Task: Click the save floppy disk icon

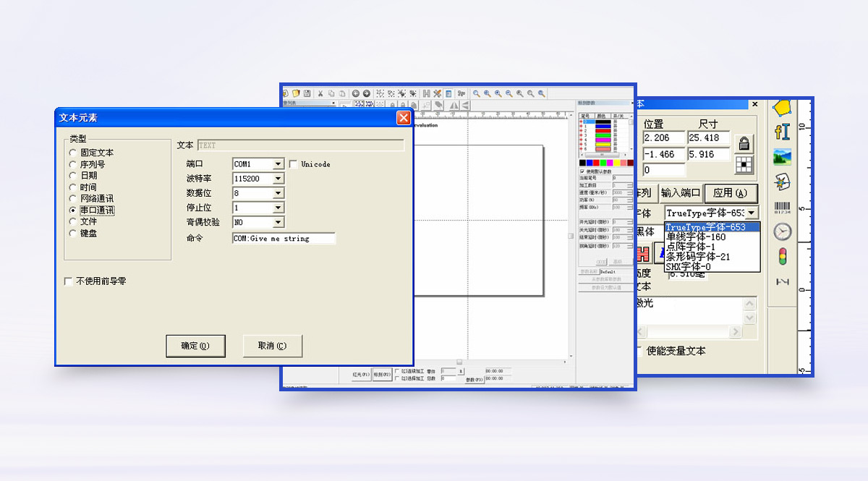Action: 307,93
